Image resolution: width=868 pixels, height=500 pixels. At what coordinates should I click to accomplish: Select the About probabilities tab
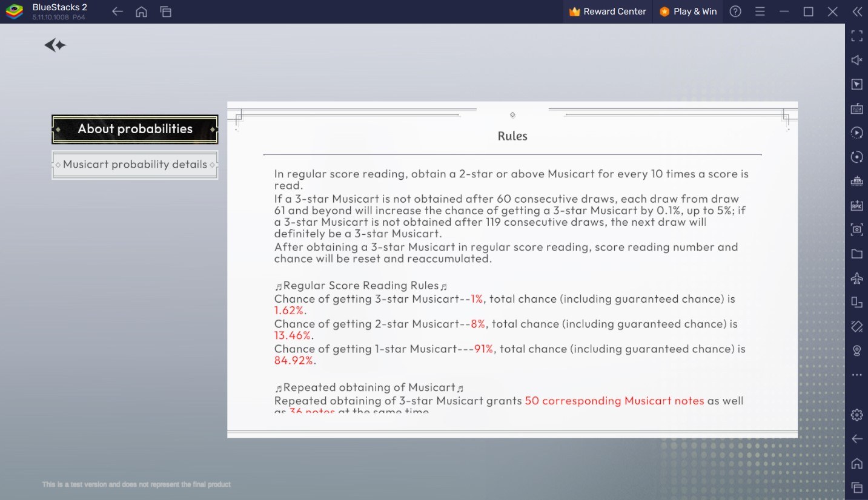pyautogui.click(x=135, y=129)
